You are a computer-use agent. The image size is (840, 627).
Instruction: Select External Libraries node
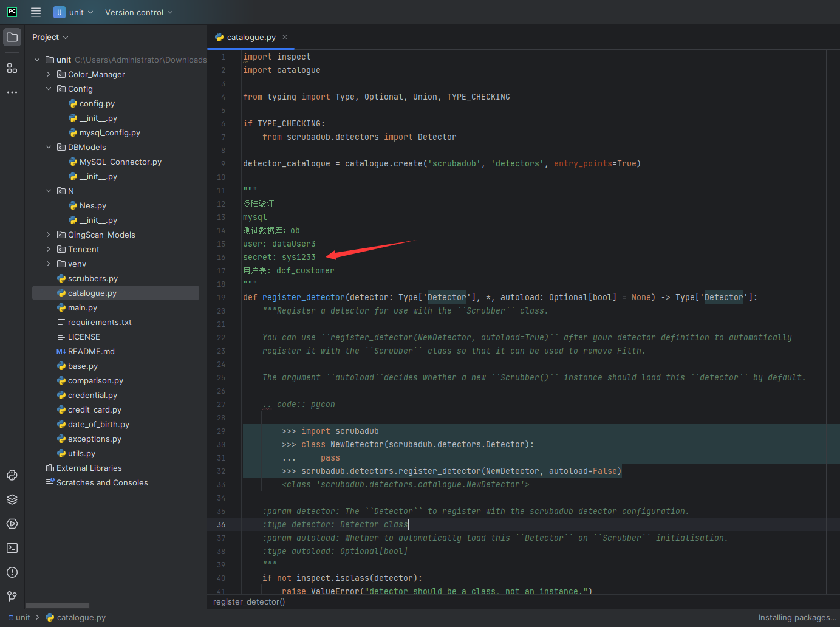[x=84, y=468]
